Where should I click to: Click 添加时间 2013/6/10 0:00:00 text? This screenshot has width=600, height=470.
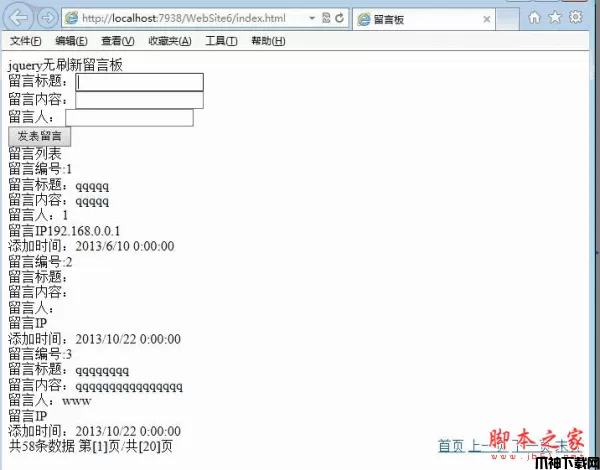pyautogui.click(x=91, y=246)
